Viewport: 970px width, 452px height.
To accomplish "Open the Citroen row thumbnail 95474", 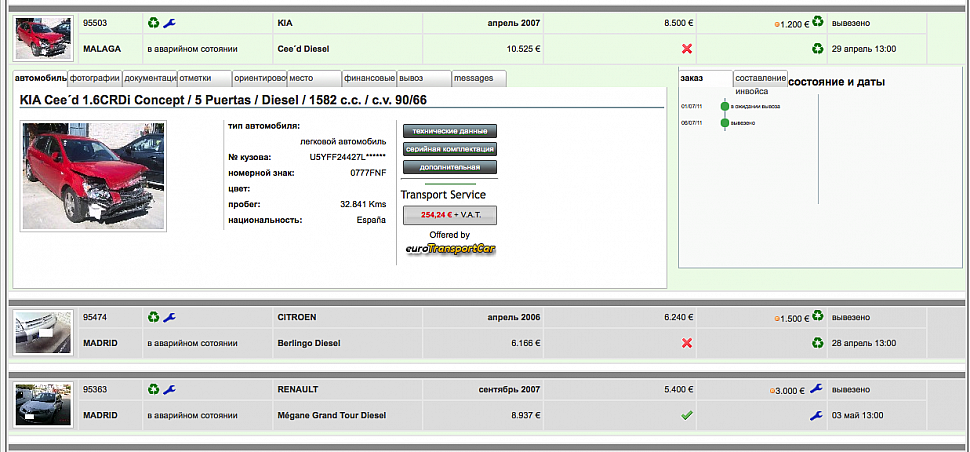I will coord(45,332).
